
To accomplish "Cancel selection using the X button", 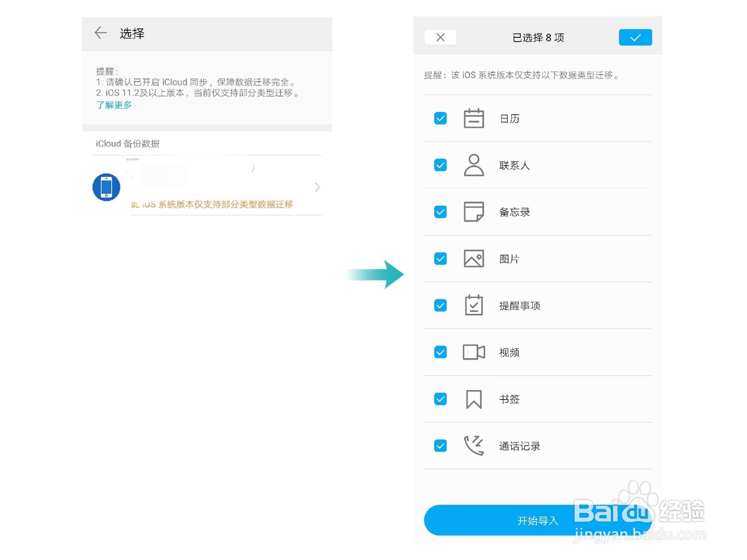I will coord(440,37).
